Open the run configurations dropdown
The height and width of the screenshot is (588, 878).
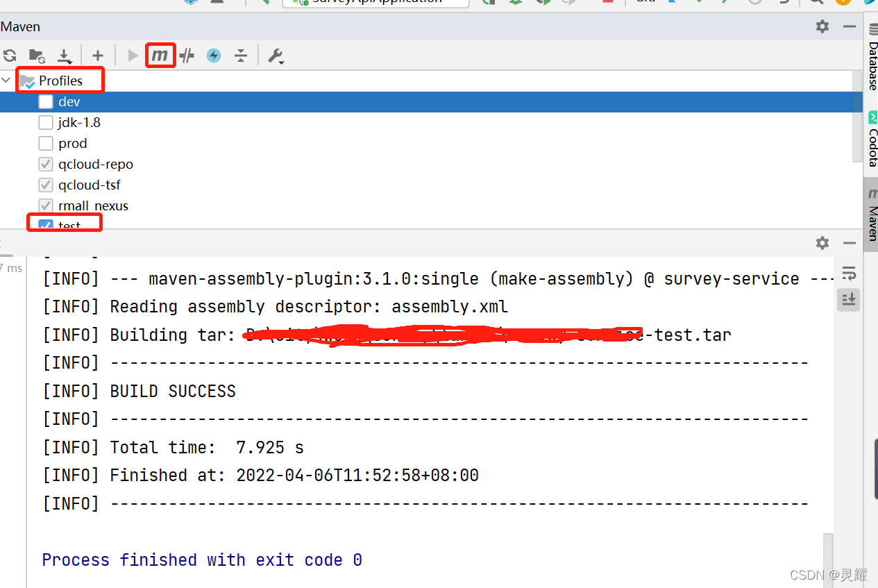coord(375,2)
